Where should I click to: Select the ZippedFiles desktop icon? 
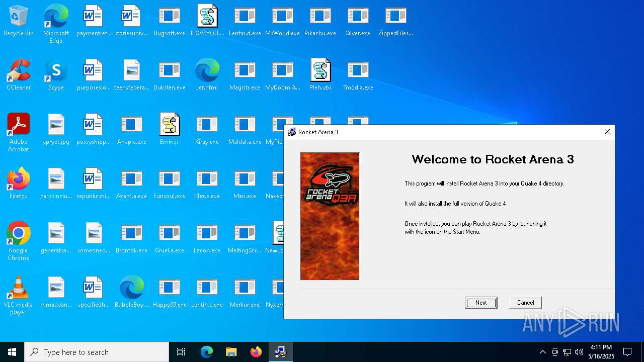[395, 21]
